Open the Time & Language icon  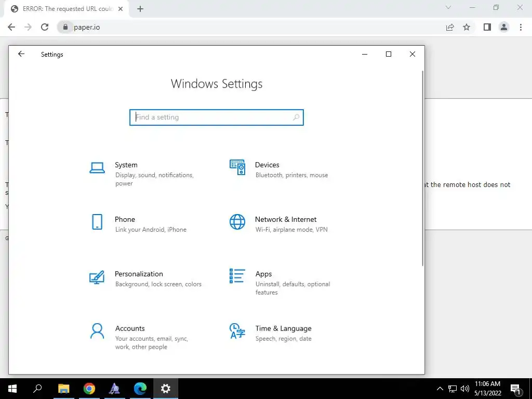click(237, 331)
